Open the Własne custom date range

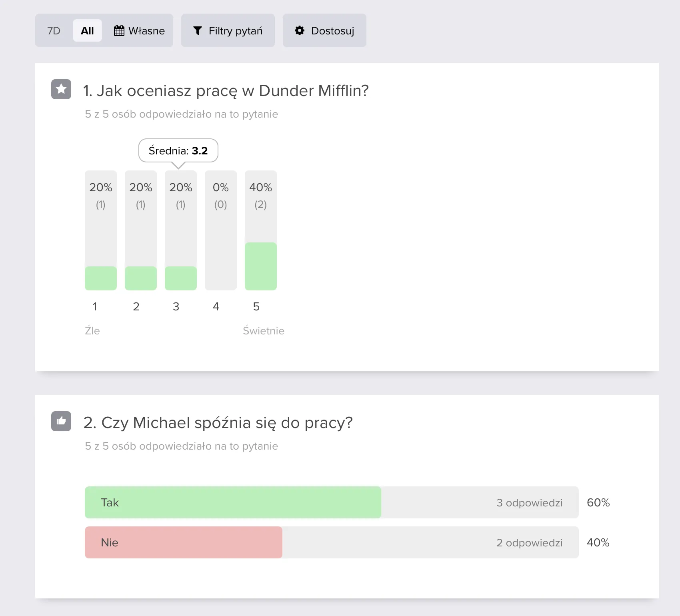139,30
